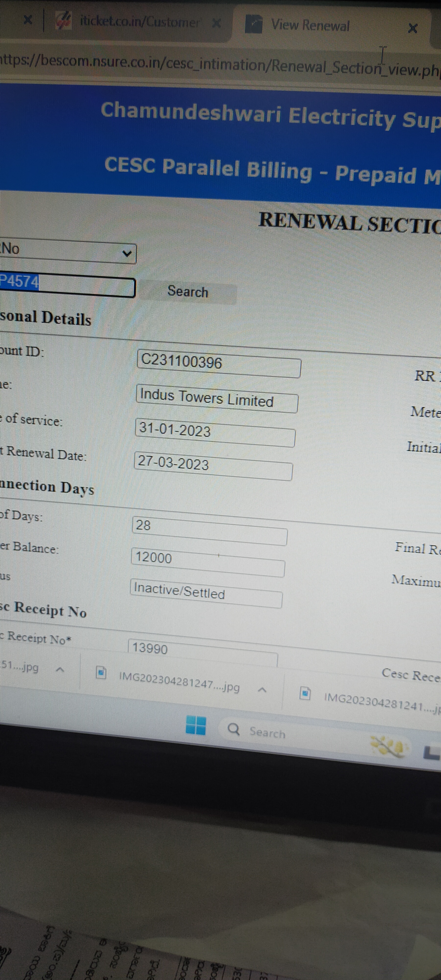Click the iticket tab favicon
Screen dimensions: 441x980
[63, 20]
